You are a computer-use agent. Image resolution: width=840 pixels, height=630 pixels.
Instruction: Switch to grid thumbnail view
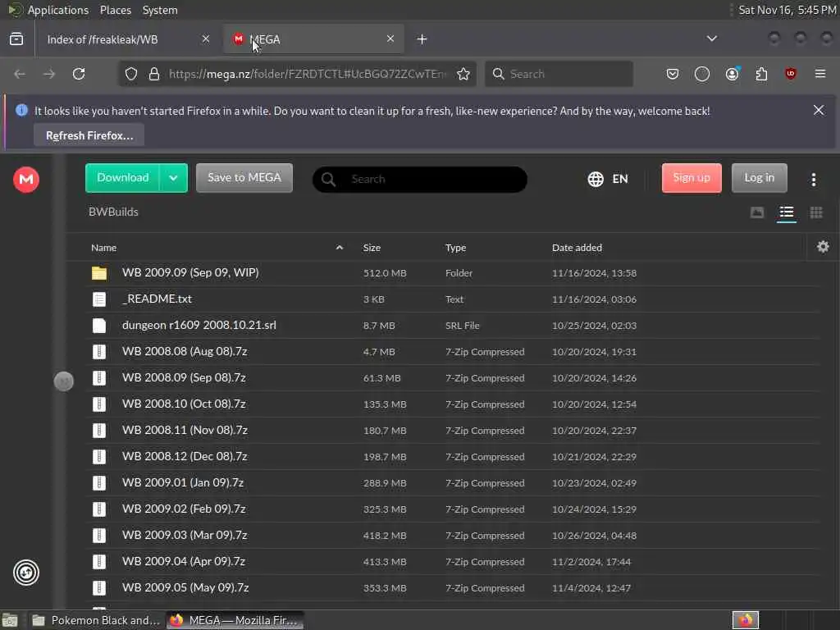pos(816,212)
